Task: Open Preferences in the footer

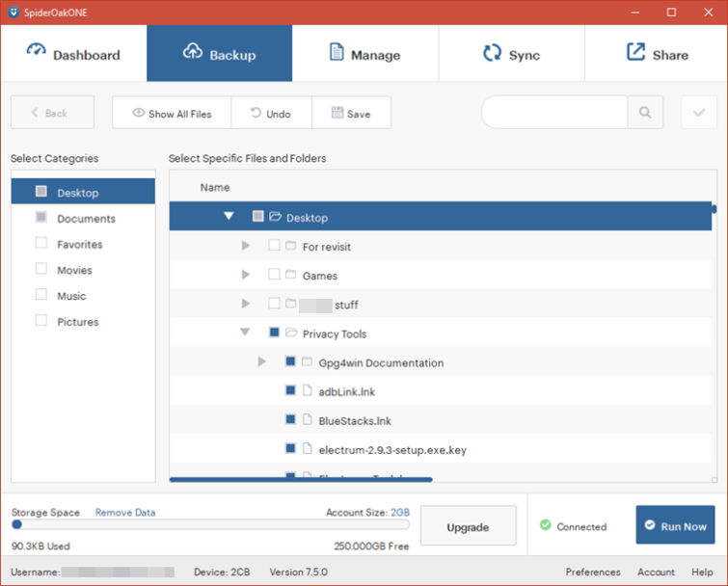Action: coord(593,573)
